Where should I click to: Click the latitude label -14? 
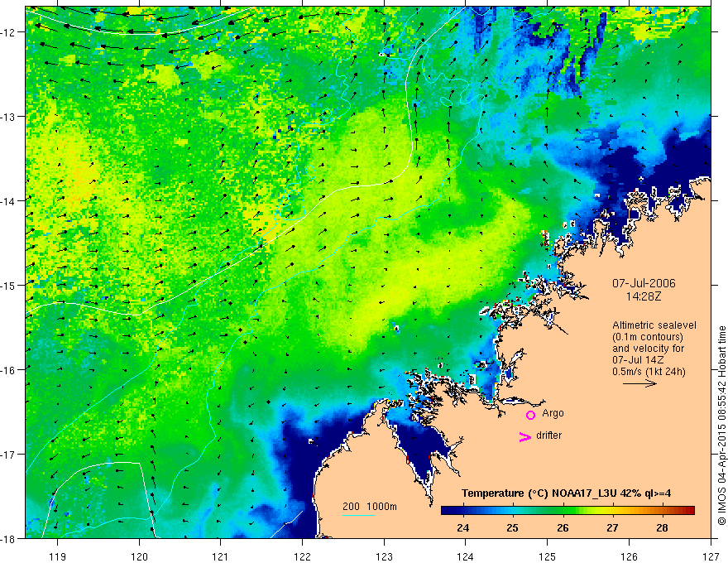click(8, 201)
